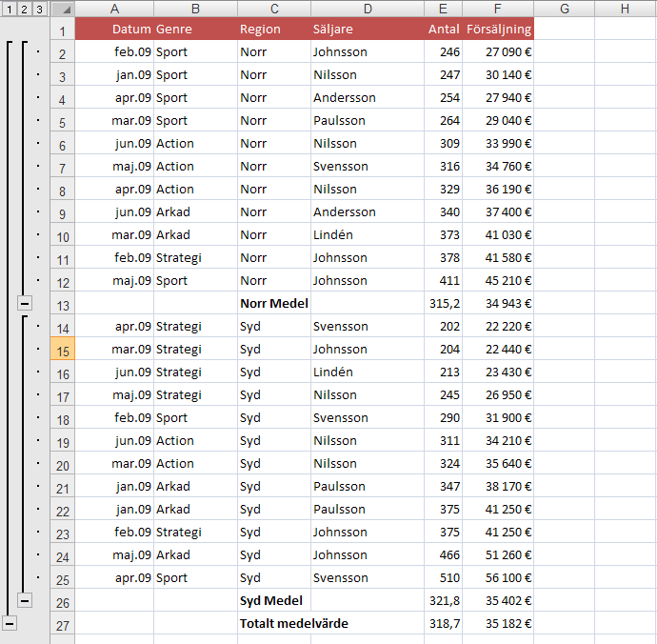Select Svensson cell in row 7
Viewport: 657px width, 644px height.
click(x=368, y=166)
